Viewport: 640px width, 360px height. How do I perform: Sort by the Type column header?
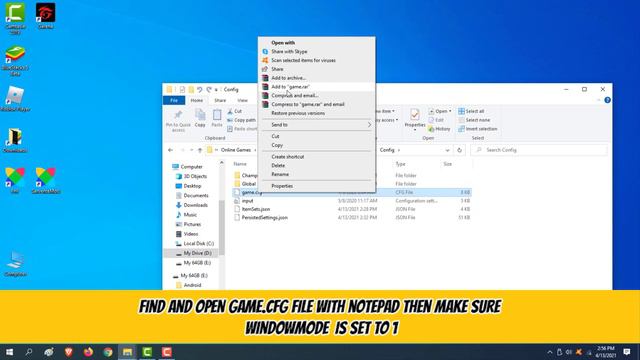[400, 164]
